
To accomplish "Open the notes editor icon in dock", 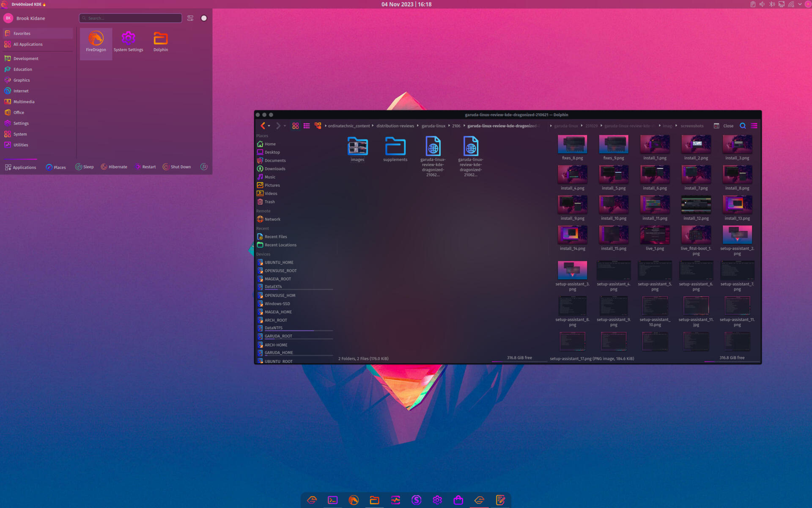I will [500, 500].
